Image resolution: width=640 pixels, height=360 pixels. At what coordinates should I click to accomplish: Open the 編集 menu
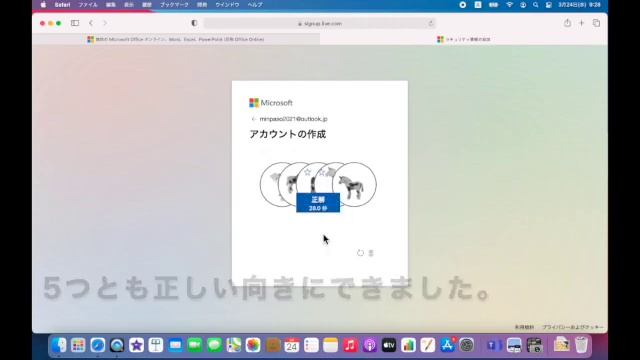(x=111, y=5)
